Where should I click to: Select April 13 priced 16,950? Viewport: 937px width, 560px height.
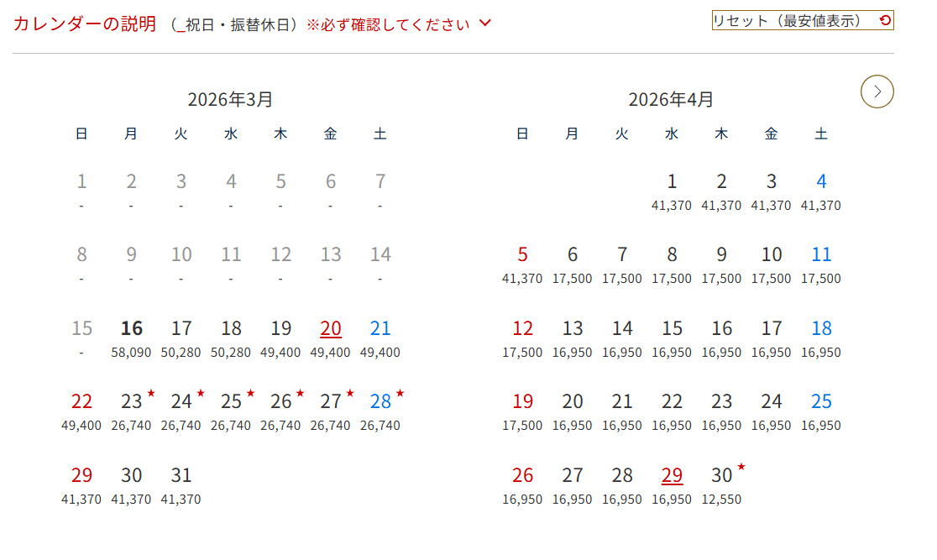pyautogui.click(x=572, y=337)
